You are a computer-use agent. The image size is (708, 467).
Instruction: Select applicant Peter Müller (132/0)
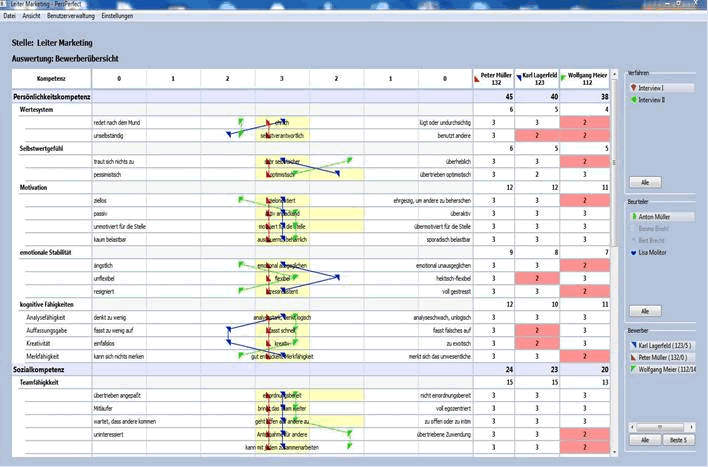click(x=661, y=357)
